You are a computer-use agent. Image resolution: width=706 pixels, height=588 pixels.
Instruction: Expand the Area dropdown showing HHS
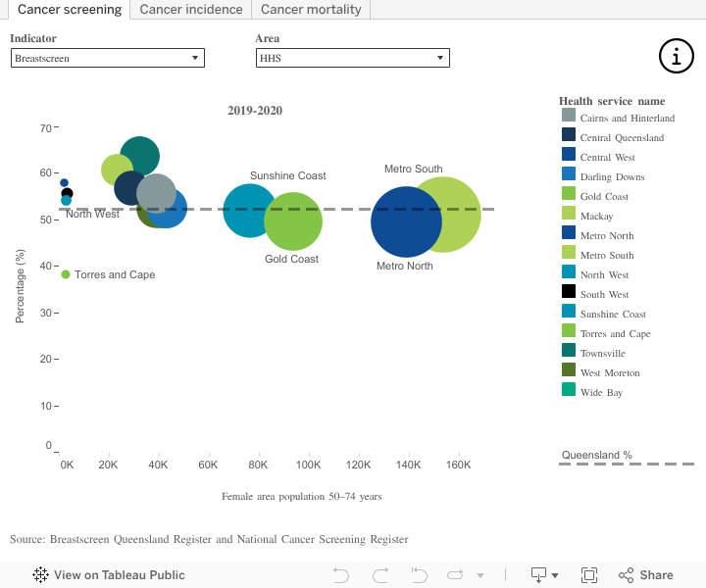[x=352, y=58]
